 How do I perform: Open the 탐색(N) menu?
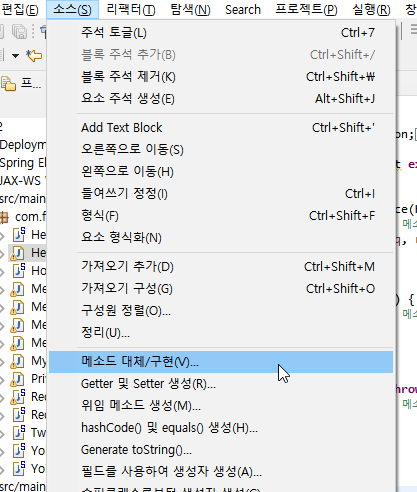click(190, 10)
